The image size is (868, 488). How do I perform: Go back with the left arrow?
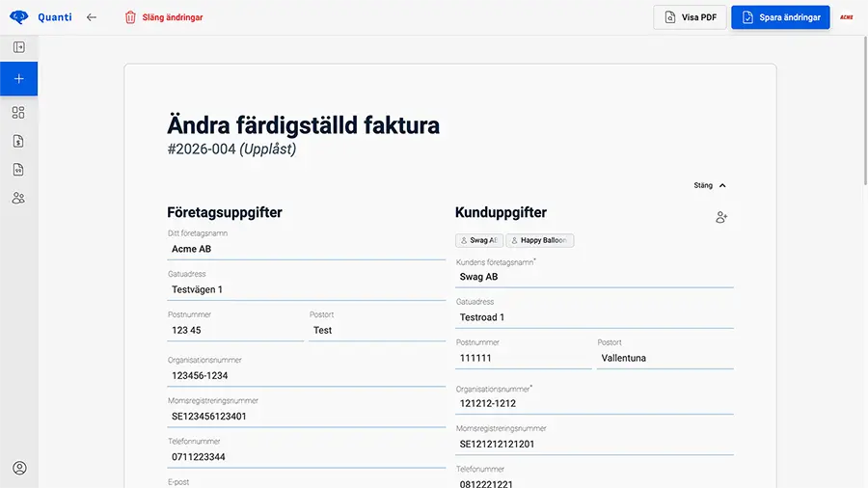[x=92, y=17]
